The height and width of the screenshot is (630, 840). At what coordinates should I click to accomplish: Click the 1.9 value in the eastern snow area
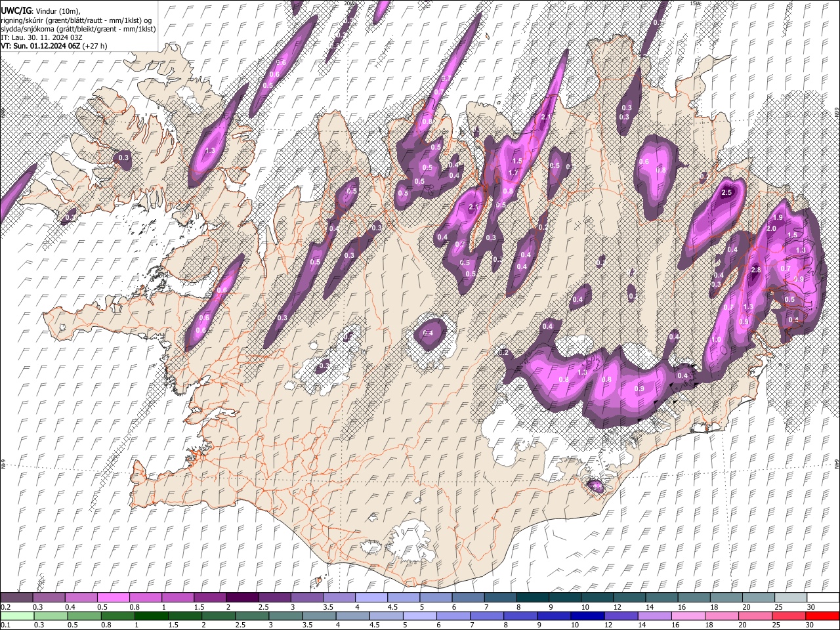pyautogui.click(x=778, y=217)
